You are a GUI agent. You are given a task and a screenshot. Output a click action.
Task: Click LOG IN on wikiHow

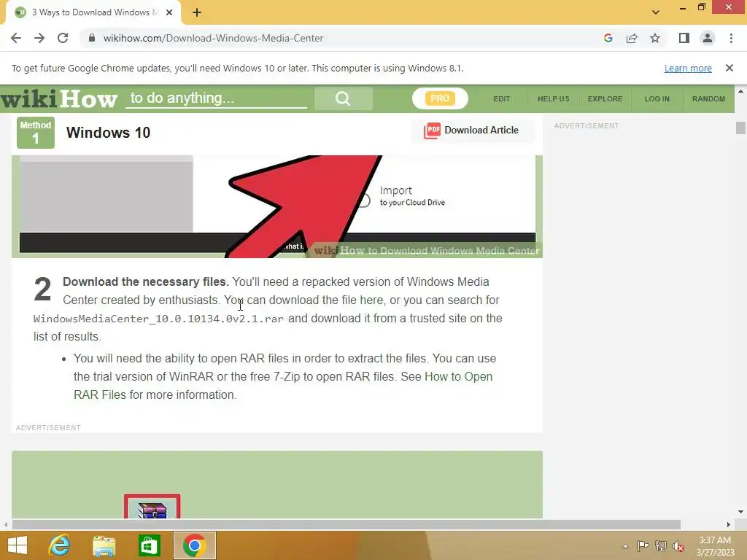(657, 99)
